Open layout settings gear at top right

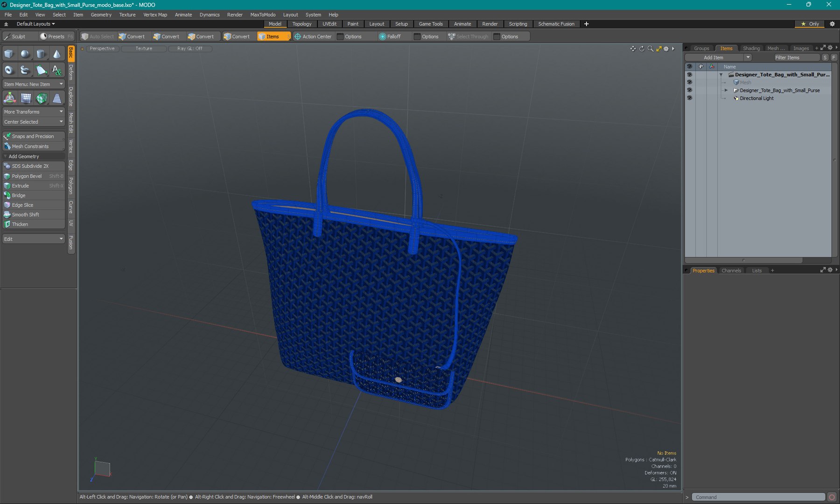point(832,24)
